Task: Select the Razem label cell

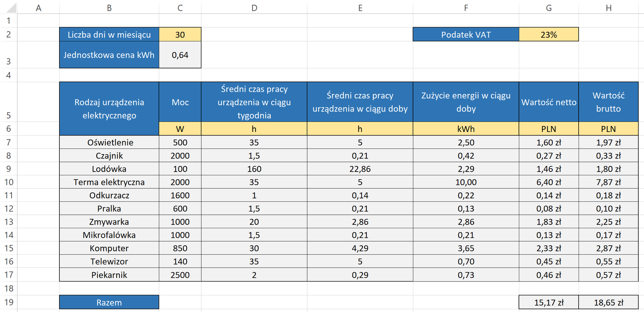Action: 109,302
